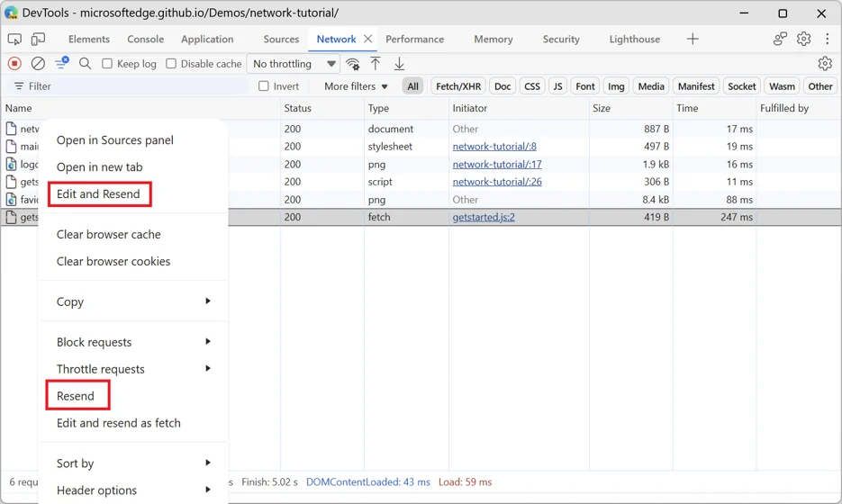Stop recording network log
The width and height of the screenshot is (842, 504).
pos(14,64)
